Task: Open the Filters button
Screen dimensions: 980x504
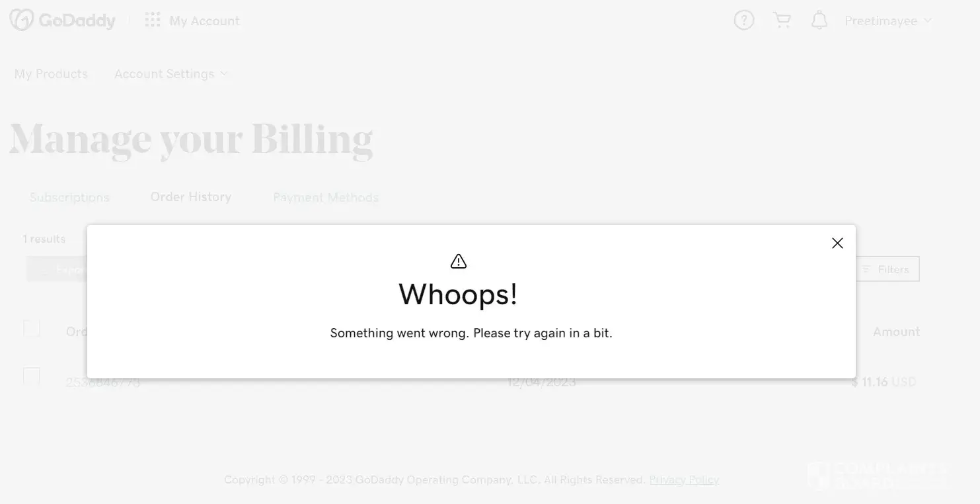Action: (887, 269)
